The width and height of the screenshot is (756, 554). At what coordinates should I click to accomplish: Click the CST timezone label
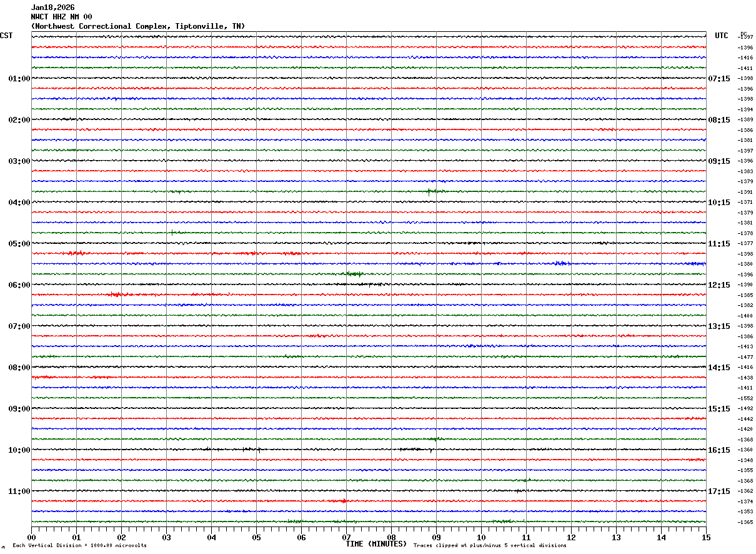6,36
